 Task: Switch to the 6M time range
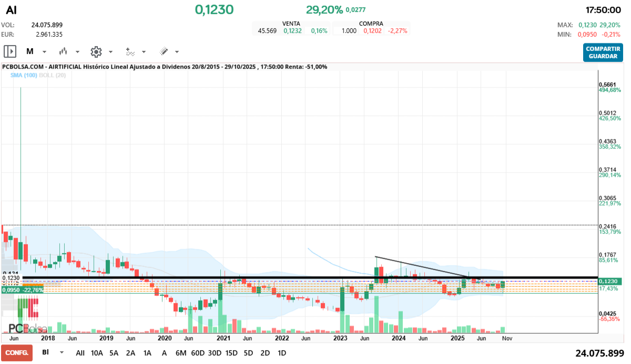[x=181, y=353]
